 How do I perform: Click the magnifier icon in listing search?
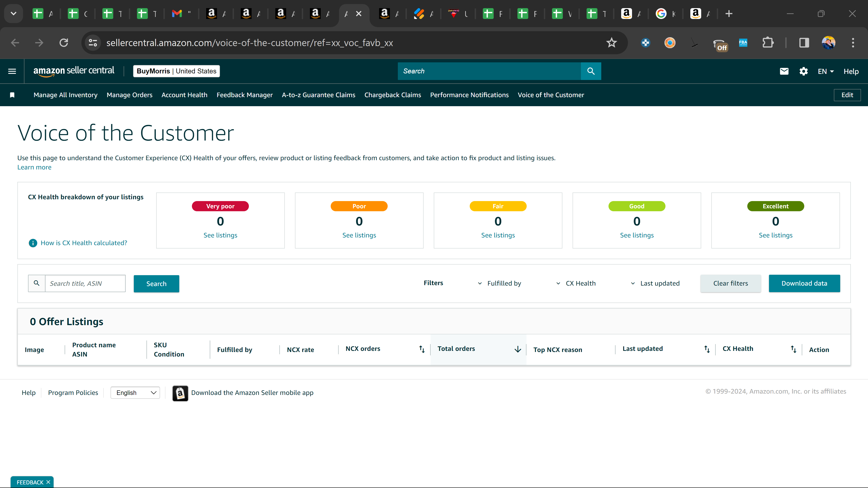point(36,283)
